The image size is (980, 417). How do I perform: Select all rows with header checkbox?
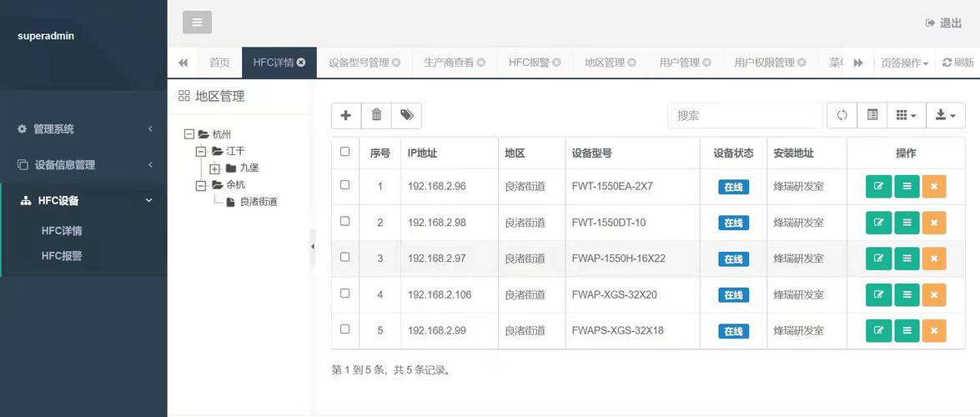tap(345, 151)
